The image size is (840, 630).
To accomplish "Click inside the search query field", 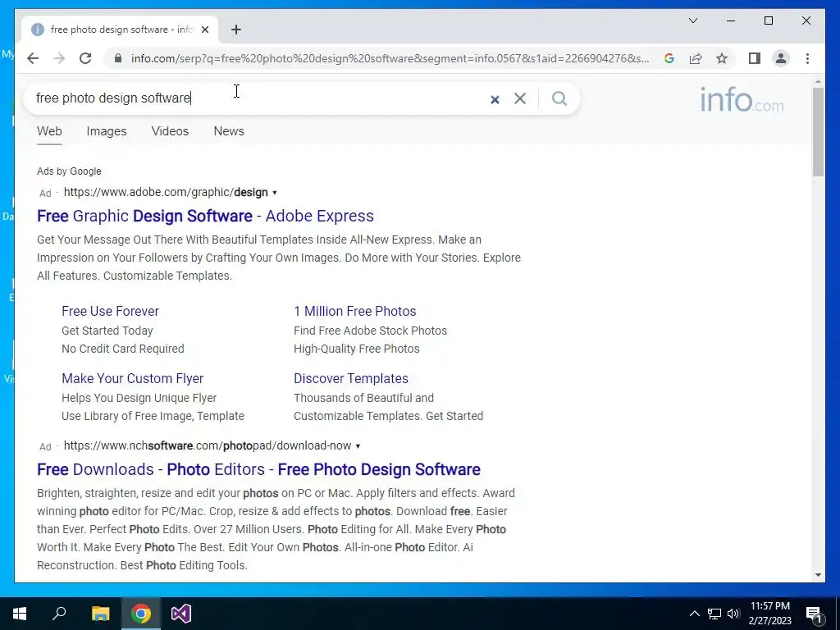I will point(257,98).
